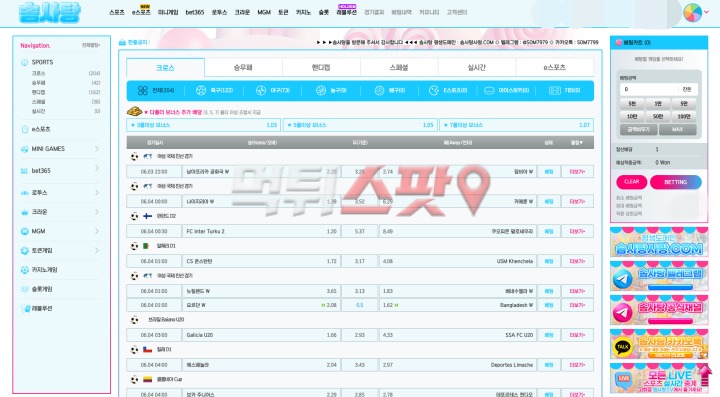Filter by volleyball icon
This screenshot has height=397, width=720.
click(379, 91)
